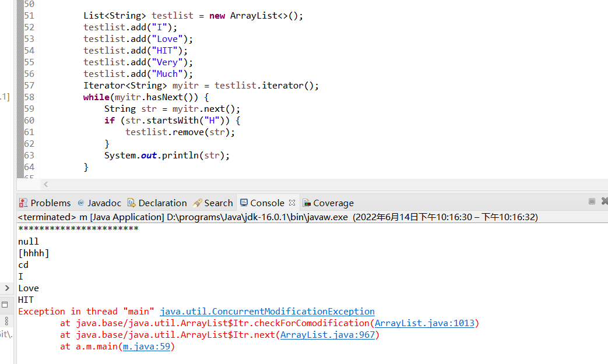Click the restore view icon in left trim

[x=5, y=305]
